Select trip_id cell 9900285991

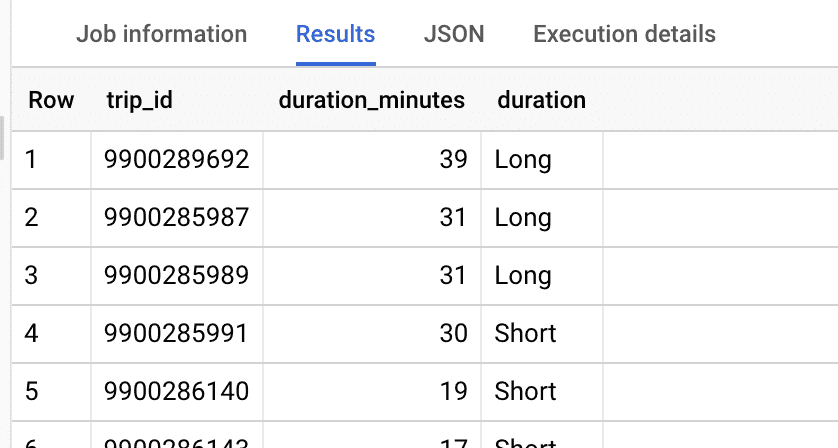176,333
